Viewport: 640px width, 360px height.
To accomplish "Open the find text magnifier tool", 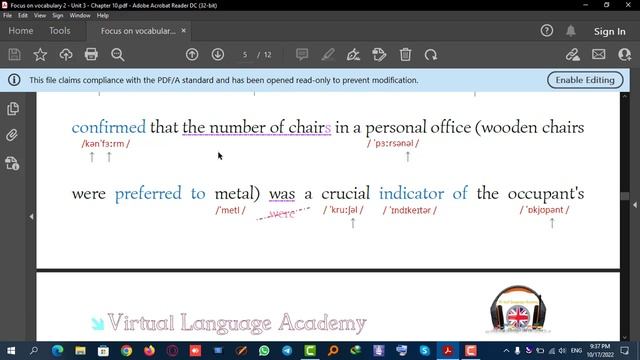I will pyautogui.click(x=118, y=55).
